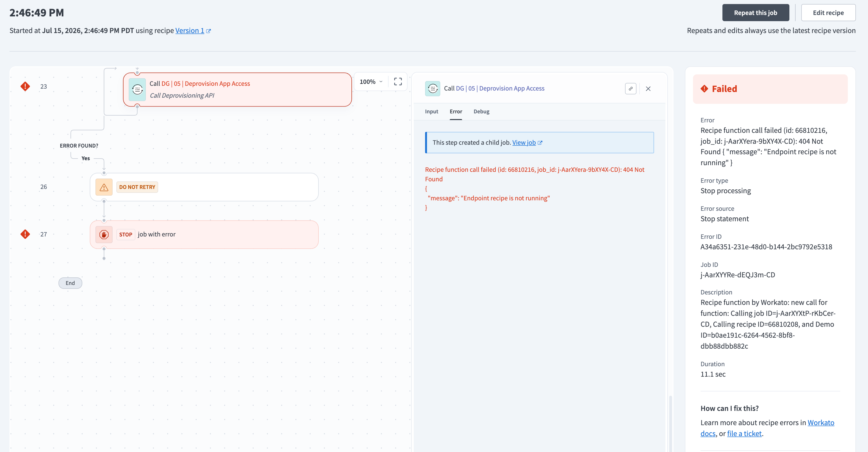This screenshot has height=452, width=868.
Task: Click external link icon beside View job
Action: pyautogui.click(x=540, y=143)
